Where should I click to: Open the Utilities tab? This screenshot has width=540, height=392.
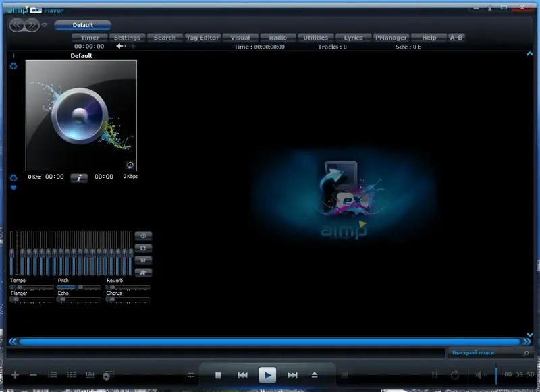pos(315,38)
